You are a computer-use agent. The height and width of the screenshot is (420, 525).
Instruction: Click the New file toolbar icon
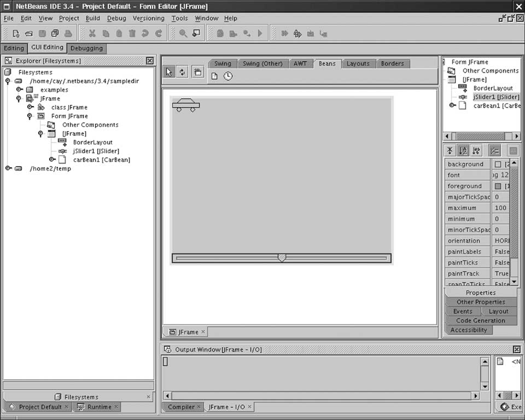click(16, 33)
